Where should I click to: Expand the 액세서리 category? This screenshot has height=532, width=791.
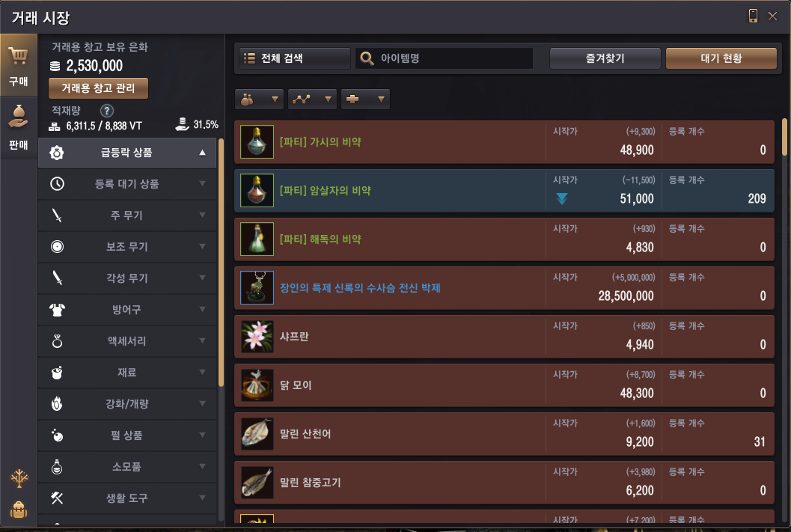(127, 341)
